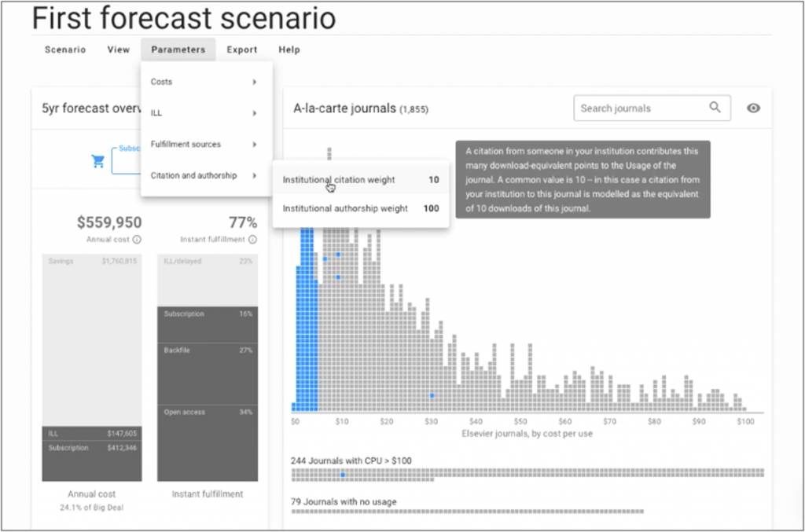Screen dimensions: 805x532
Task: Click the shopping cart icon
Action: tap(98, 161)
